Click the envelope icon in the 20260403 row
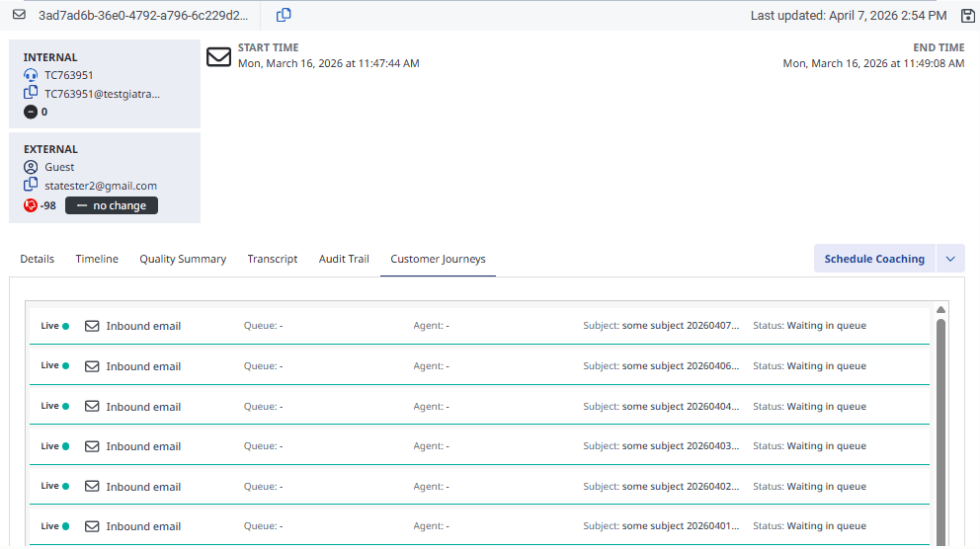The height and width of the screenshot is (549, 980). point(92,446)
